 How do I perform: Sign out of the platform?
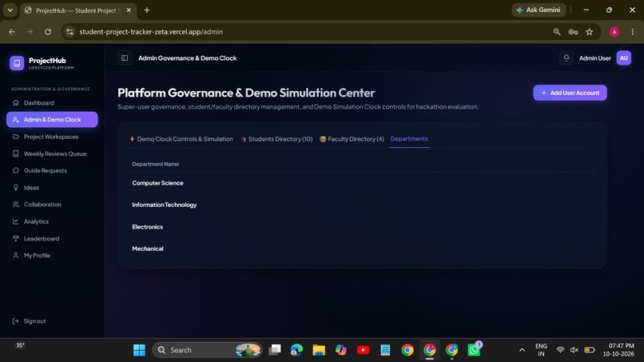30,321
